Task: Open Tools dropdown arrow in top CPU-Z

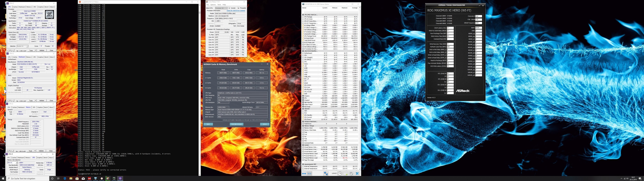Action: [x=36, y=50]
